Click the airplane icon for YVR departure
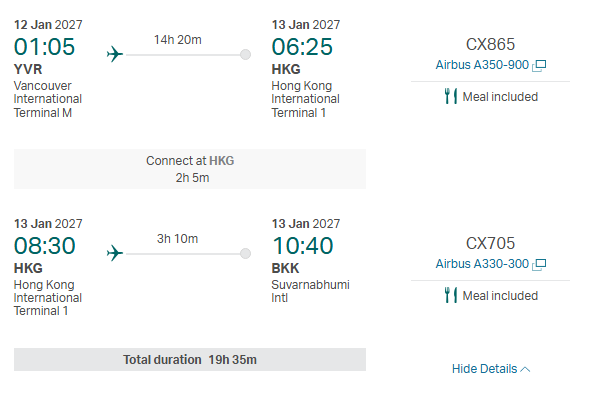The width and height of the screenshot is (610, 394). (115, 54)
